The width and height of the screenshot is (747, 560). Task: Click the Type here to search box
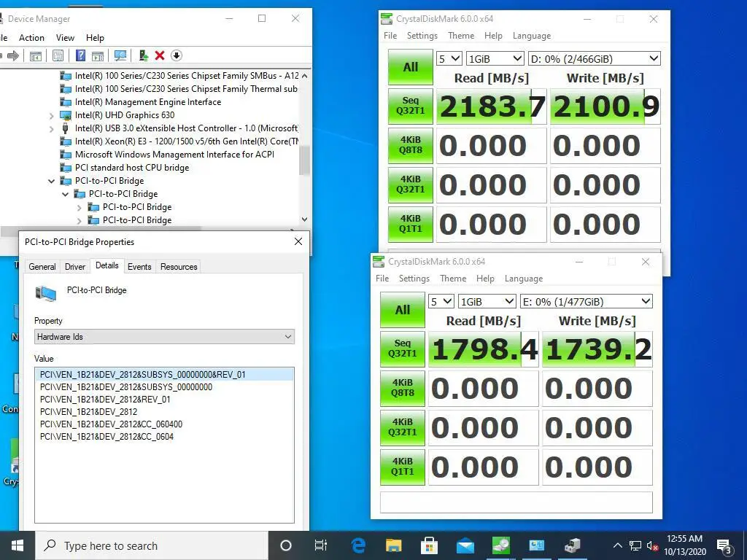[x=153, y=545]
